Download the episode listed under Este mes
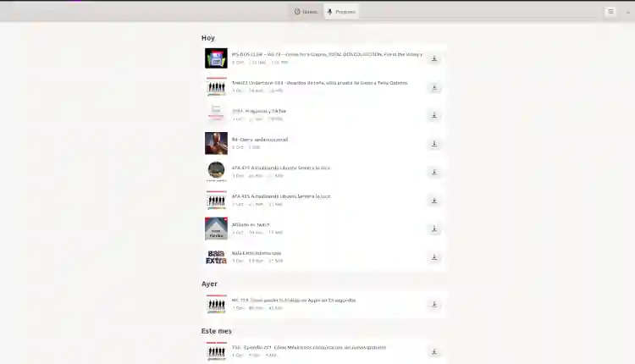This screenshot has width=635, height=364. pos(434,351)
